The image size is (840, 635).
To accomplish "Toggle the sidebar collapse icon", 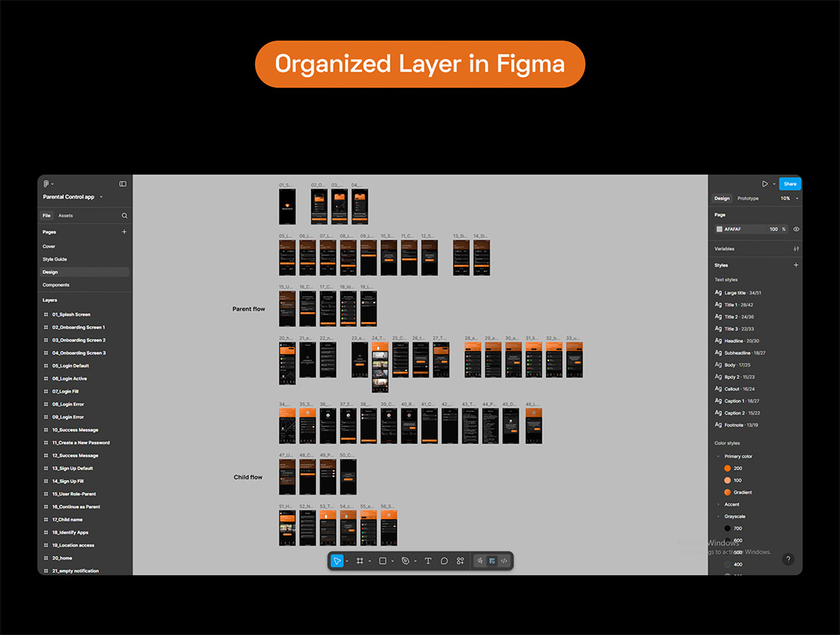I will point(123,184).
